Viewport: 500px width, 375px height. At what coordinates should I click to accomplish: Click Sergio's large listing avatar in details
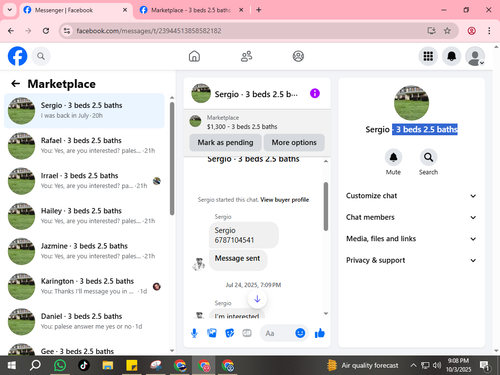pos(411,103)
